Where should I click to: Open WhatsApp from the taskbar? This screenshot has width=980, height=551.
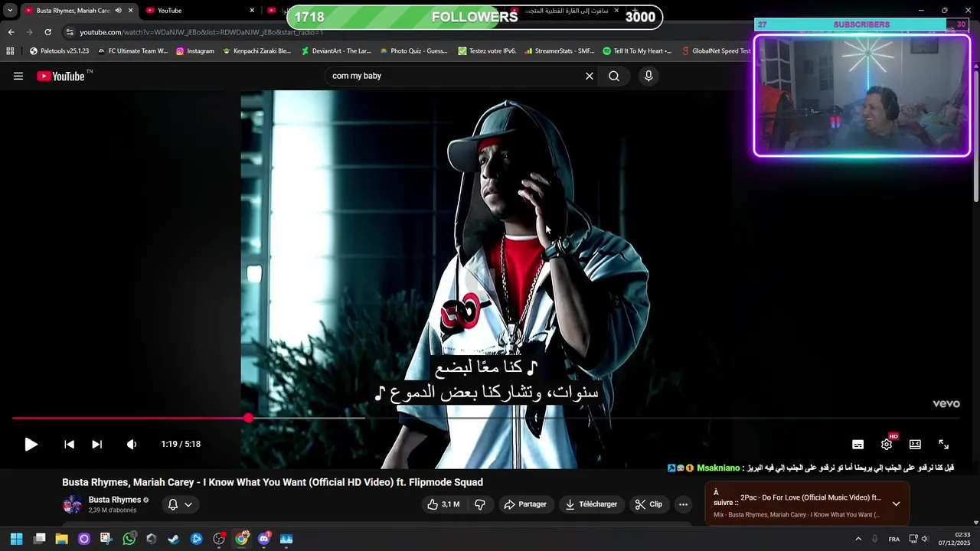point(129,539)
